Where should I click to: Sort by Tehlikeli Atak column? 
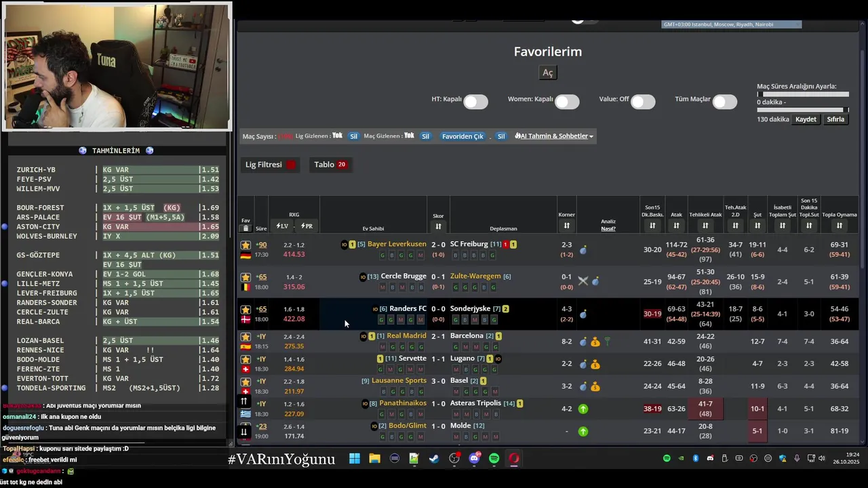(705, 226)
